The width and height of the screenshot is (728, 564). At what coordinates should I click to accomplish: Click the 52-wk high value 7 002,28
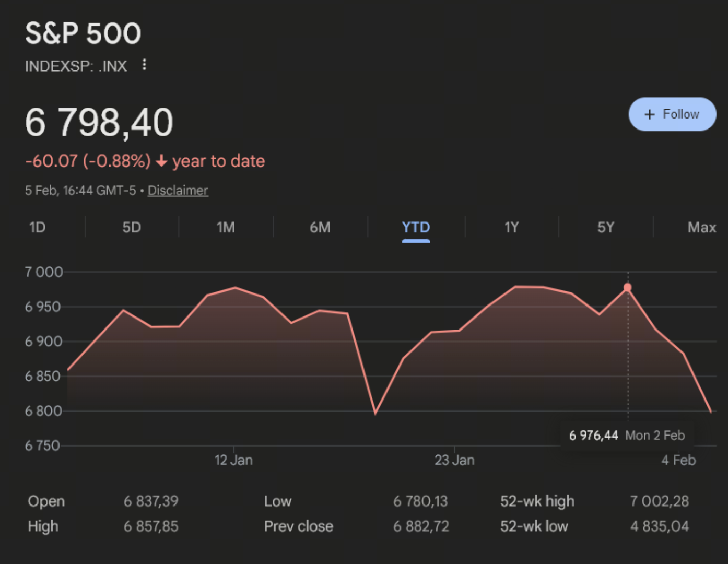point(659,501)
